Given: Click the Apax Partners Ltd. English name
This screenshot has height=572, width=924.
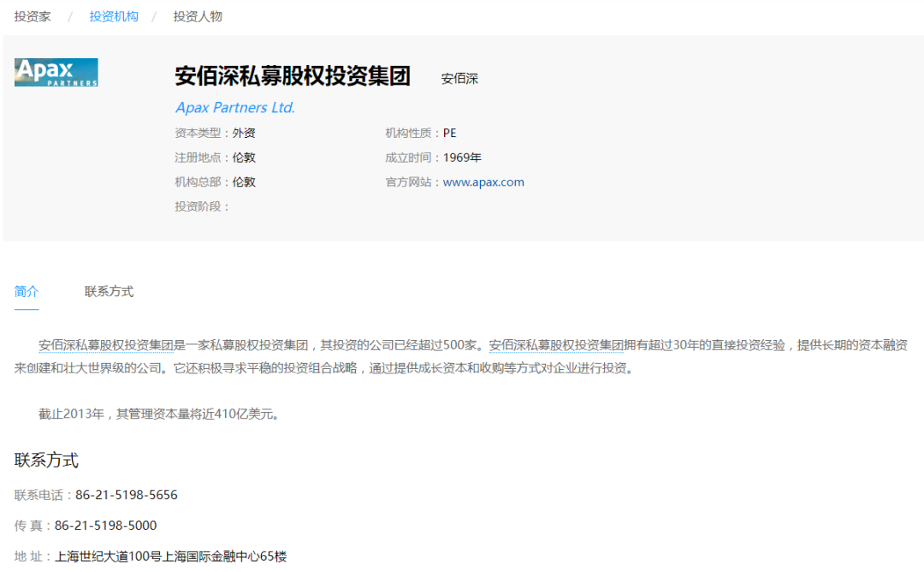Looking at the screenshot, I should tap(235, 107).
